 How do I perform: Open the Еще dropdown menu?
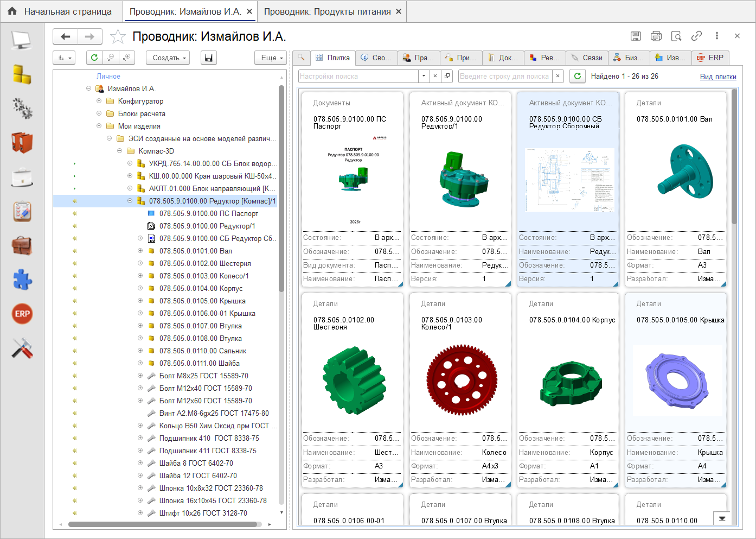click(271, 58)
